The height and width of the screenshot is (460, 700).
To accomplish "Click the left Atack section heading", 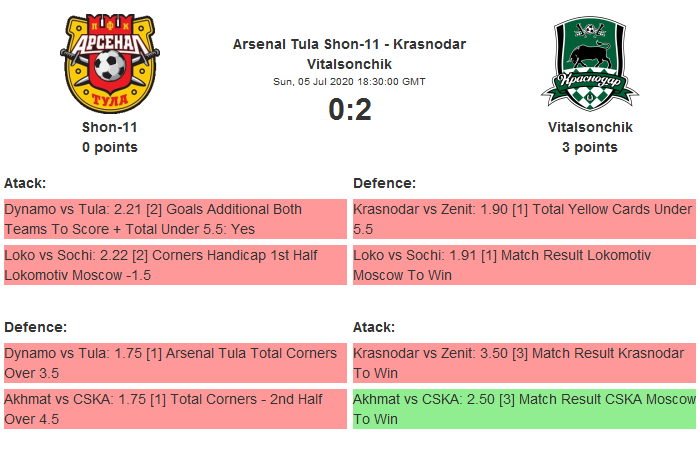I will pos(25,183).
